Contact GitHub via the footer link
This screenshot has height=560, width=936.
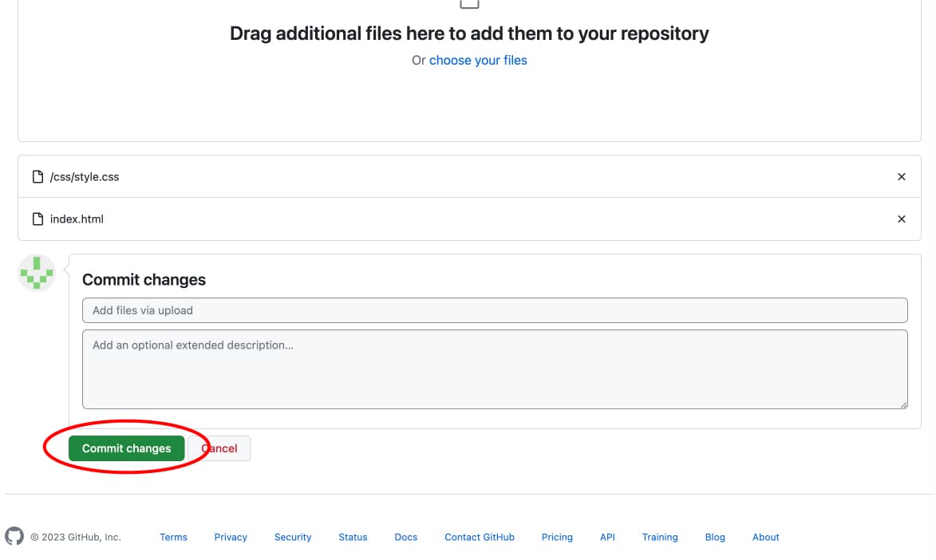point(479,537)
